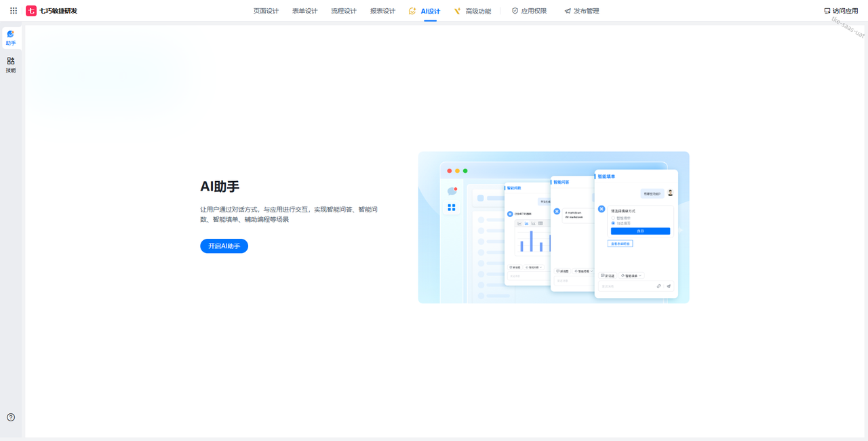The height and width of the screenshot is (441, 868).
Task: Switch to the 页面设计 tab
Action: 266,11
